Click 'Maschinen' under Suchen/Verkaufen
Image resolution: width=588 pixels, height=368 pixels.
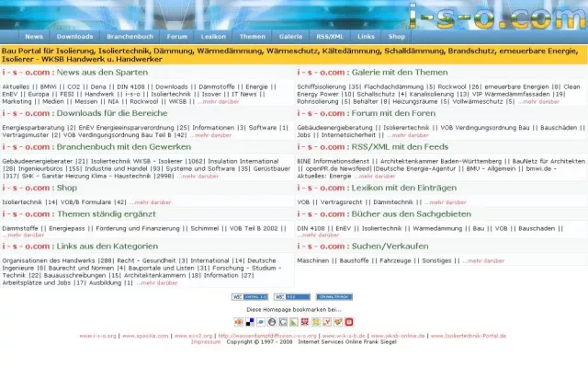click(312, 260)
